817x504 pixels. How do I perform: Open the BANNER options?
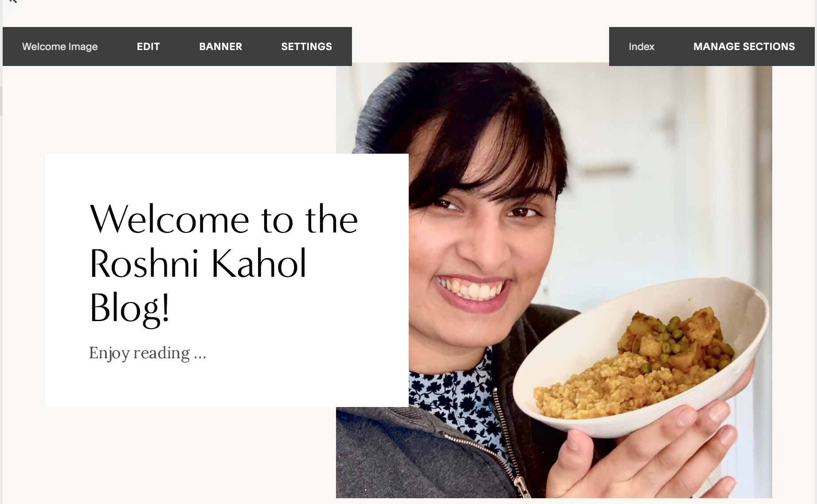tap(220, 47)
